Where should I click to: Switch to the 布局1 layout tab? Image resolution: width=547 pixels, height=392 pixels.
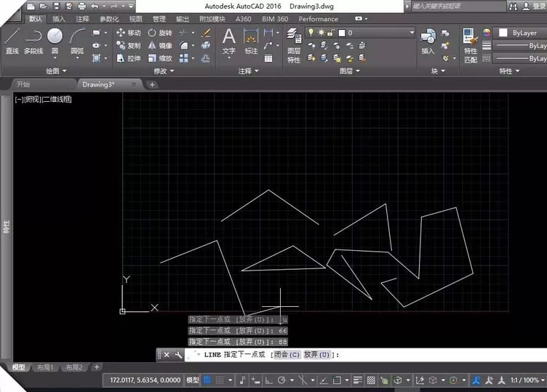[45, 367]
